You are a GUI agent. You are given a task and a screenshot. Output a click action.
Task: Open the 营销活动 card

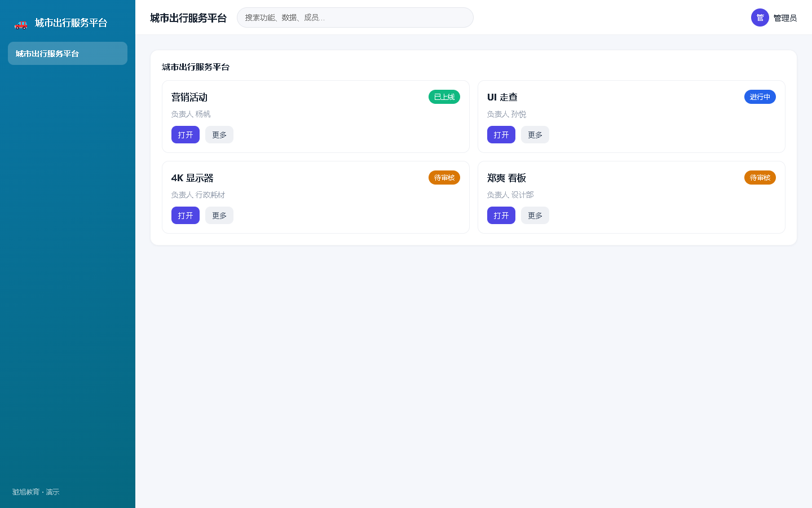(186, 135)
